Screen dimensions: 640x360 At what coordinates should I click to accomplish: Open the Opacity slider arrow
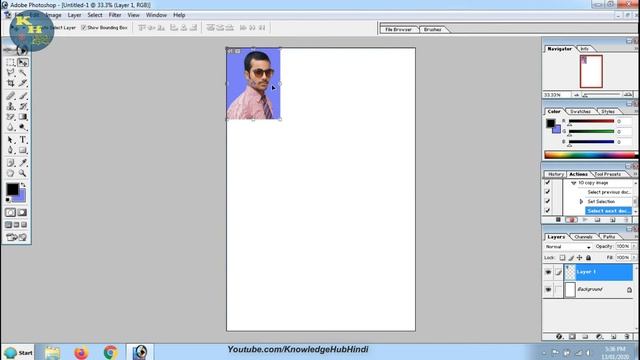(634, 247)
